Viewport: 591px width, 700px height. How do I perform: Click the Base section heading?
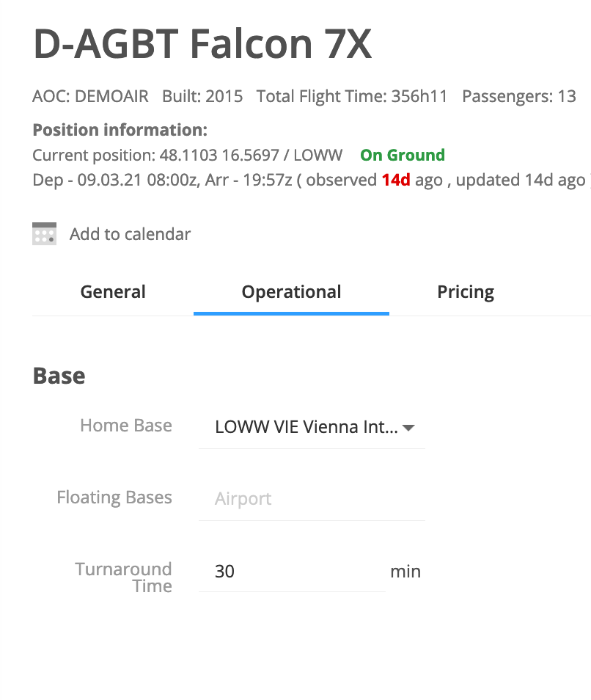click(x=59, y=376)
